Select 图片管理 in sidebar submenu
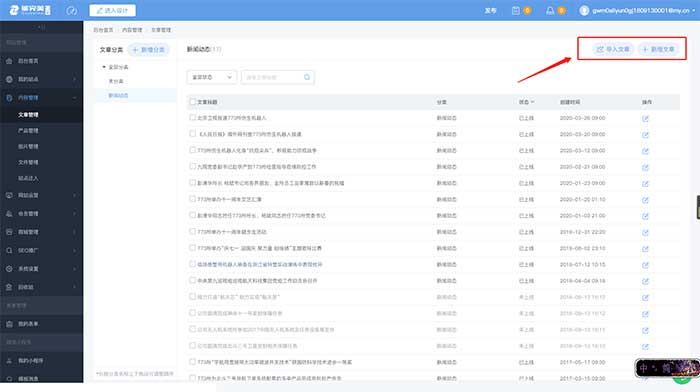This screenshot has width=700, height=392. point(28,146)
